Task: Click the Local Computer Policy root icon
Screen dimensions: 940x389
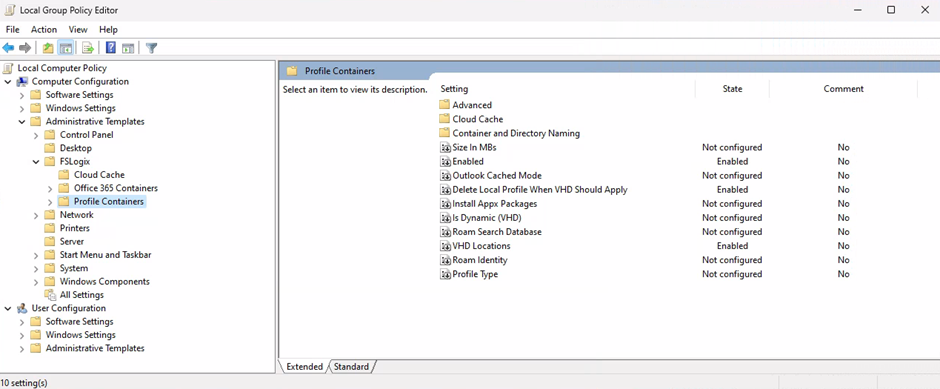Action: pyautogui.click(x=8, y=68)
